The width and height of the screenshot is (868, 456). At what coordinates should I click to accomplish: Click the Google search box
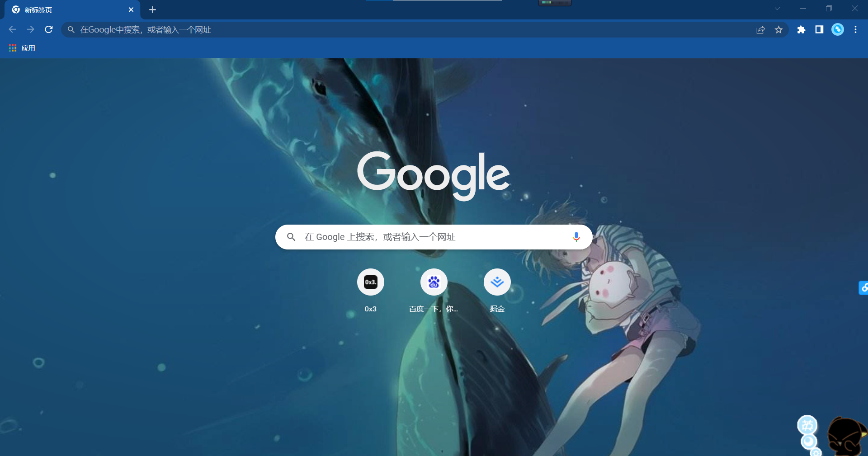434,237
